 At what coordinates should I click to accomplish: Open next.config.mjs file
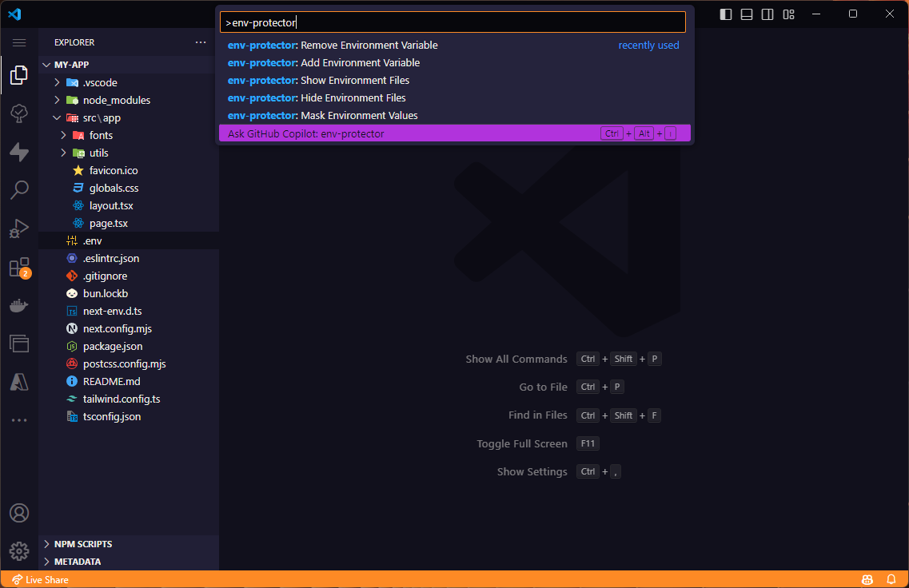tap(129, 328)
